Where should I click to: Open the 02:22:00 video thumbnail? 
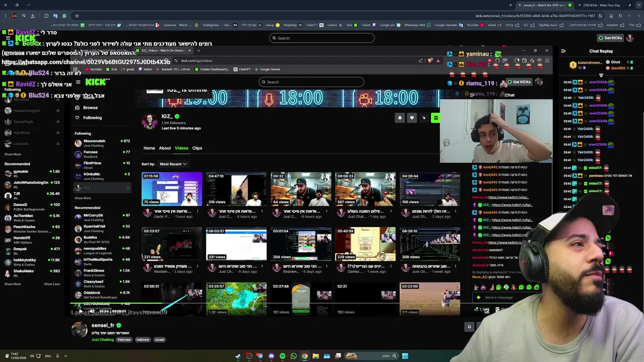click(x=430, y=299)
